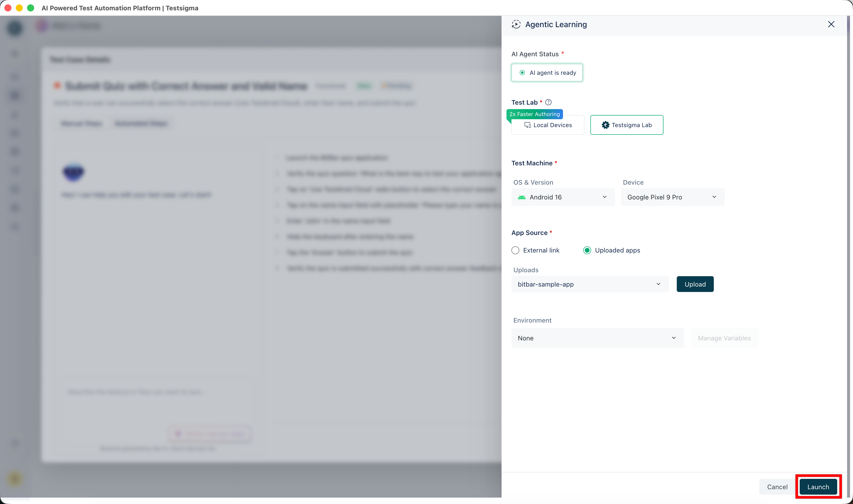Click the yellow macOS minimize window button
This screenshot has width=853, height=504.
[x=19, y=8]
